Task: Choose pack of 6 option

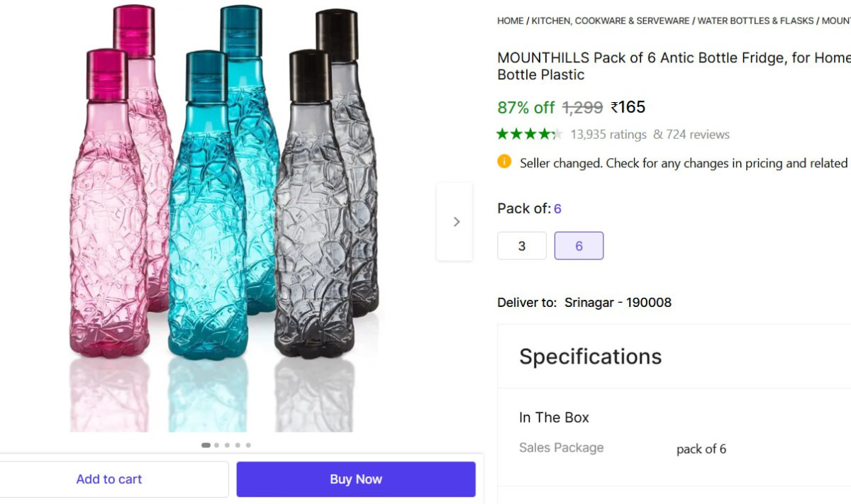Action: coord(579,246)
